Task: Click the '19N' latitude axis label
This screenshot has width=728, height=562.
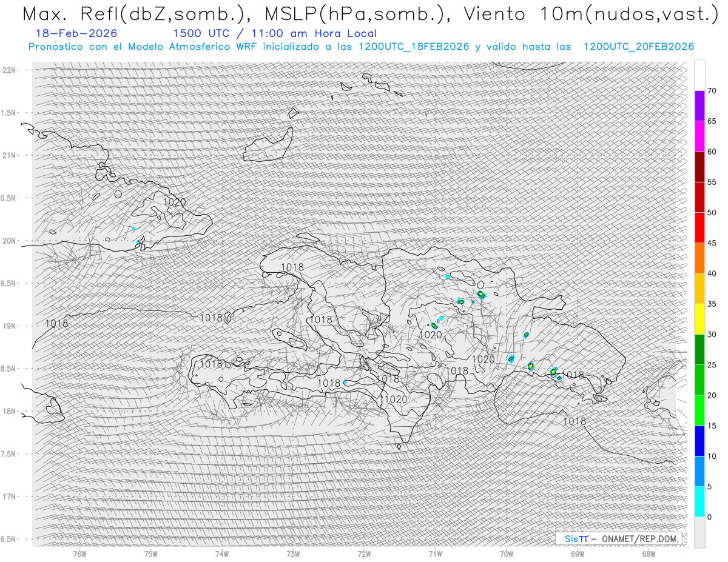Action: click(x=9, y=326)
